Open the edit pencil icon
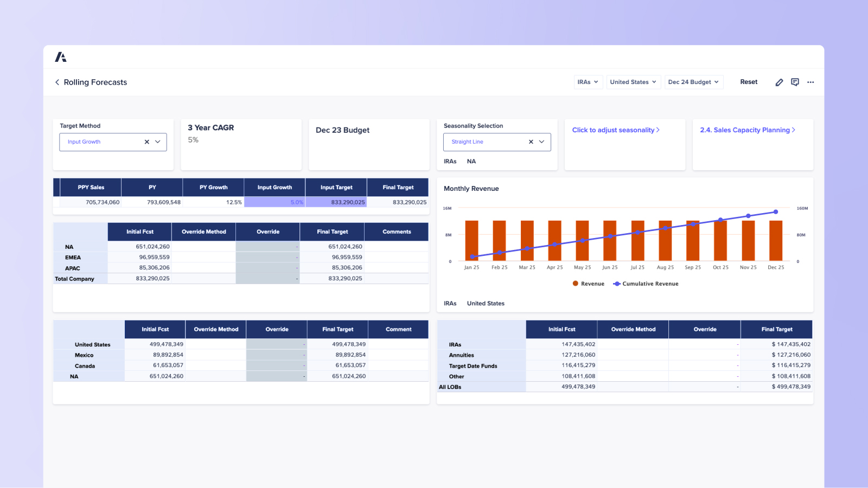 point(779,82)
